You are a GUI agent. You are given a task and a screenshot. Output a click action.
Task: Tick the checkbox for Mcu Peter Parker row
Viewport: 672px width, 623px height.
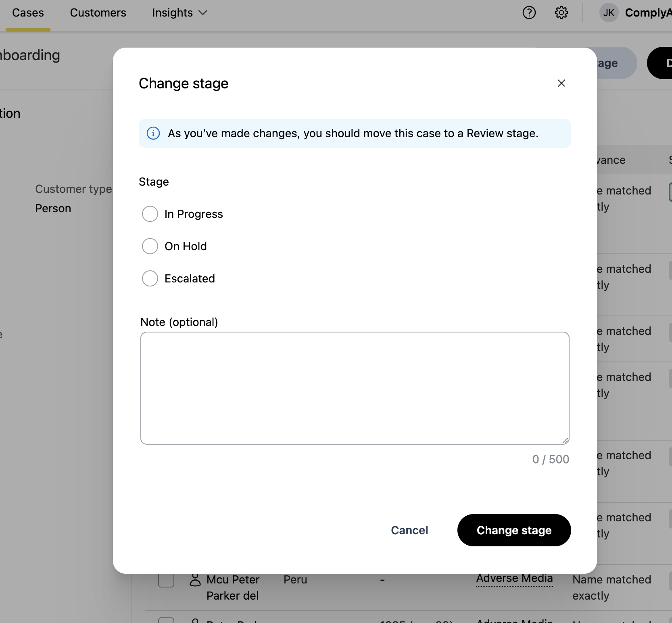(x=166, y=580)
